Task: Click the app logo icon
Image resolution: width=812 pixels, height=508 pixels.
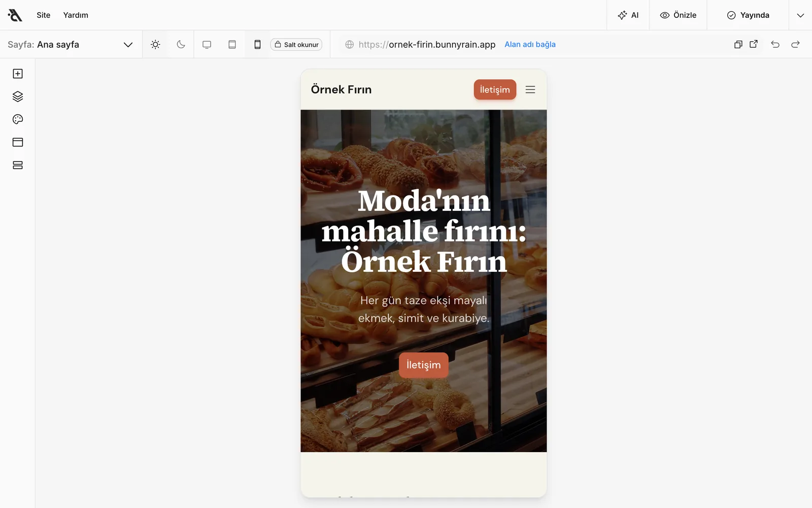Action: click(x=15, y=15)
